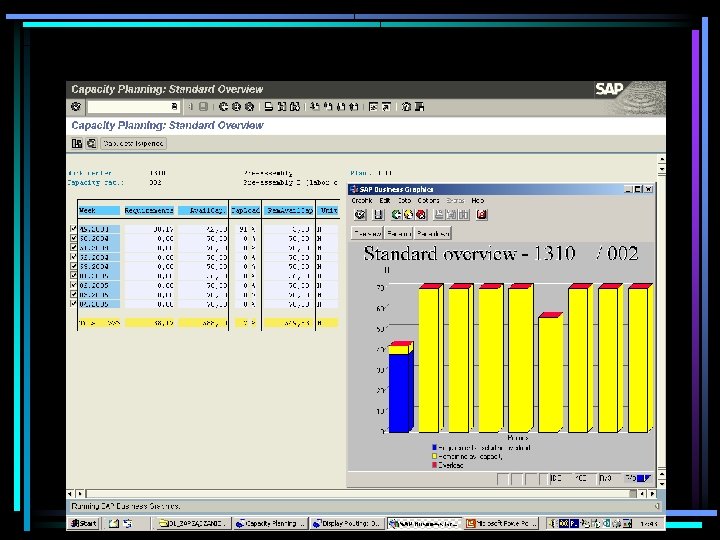Open the Graphik menu in Business Graphics
Screen dimensions: 720x540
(361, 200)
